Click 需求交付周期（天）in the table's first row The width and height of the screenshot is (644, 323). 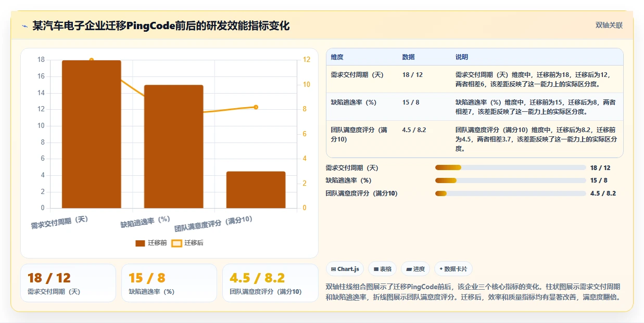[357, 75]
